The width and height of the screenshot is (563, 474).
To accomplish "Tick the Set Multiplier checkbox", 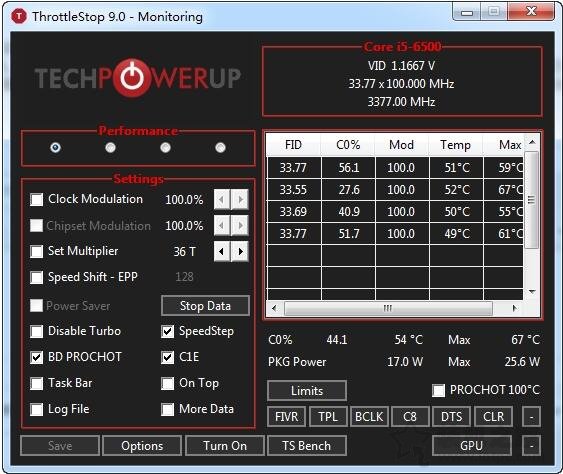I will tap(37, 251).
